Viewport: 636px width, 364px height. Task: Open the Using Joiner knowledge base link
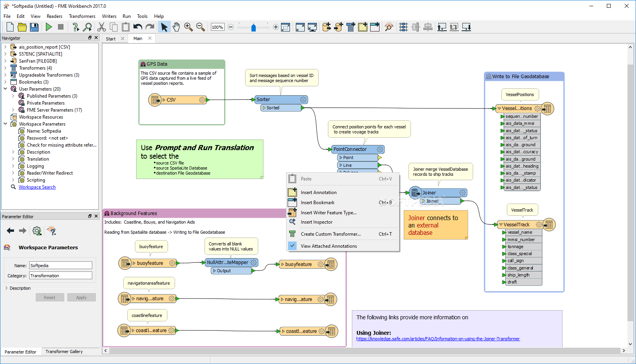pos(438,339)
